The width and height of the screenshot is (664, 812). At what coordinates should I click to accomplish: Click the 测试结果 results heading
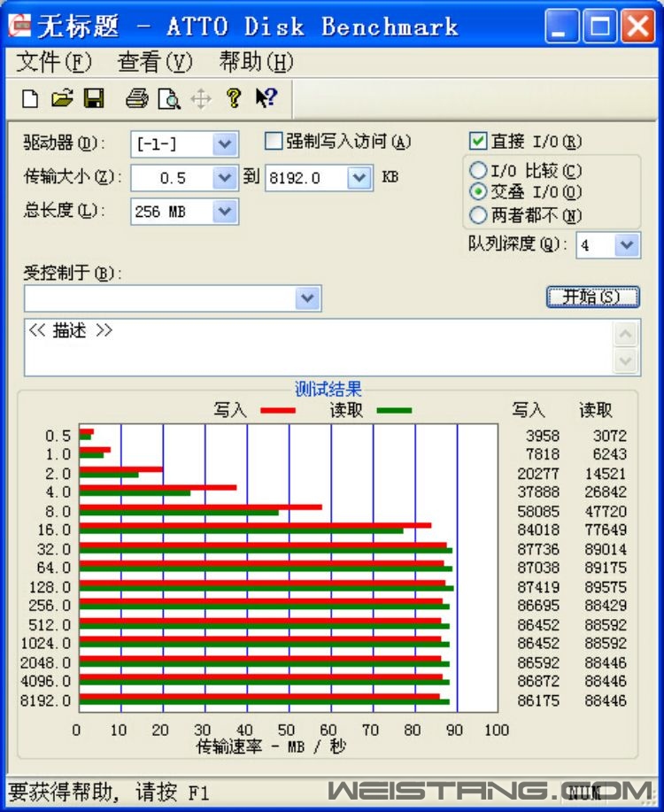(x=328, y=389)
